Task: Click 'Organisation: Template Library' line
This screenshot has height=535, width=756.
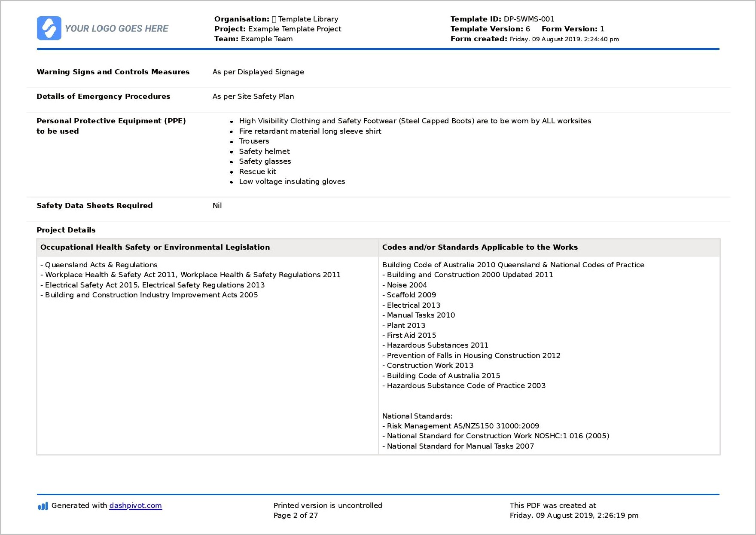Action: point(276,19)
